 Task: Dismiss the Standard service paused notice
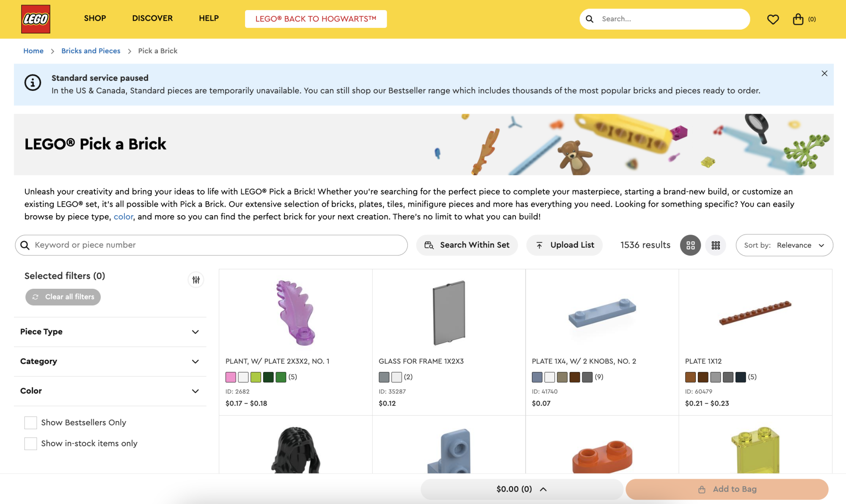(824, 74)
